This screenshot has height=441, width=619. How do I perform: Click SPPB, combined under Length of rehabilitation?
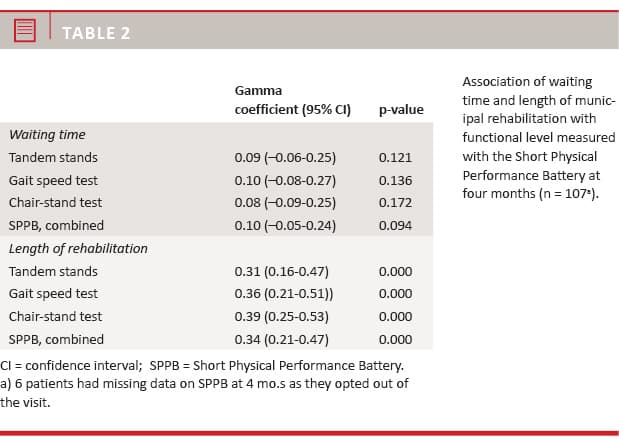pyautogui.click(x=56, y=340)
